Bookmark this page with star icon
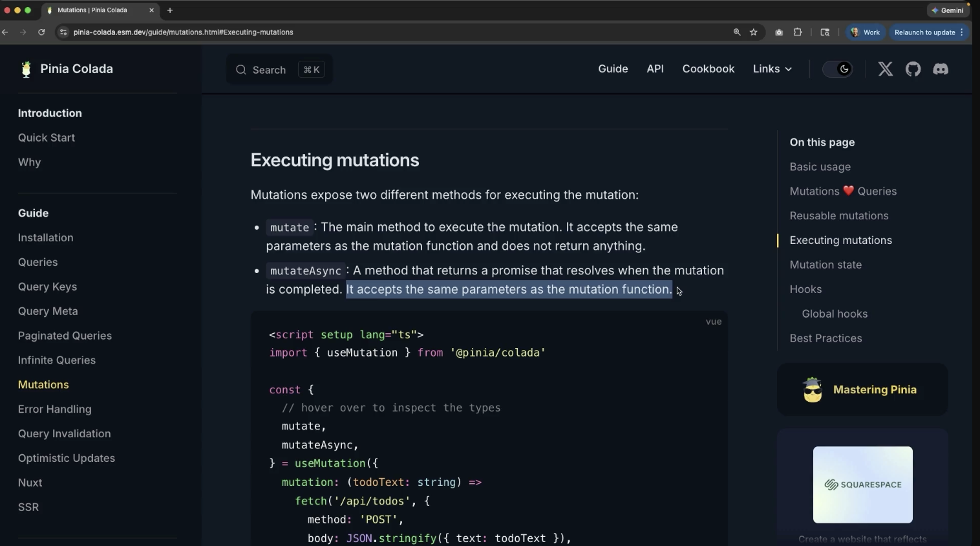 754,32
